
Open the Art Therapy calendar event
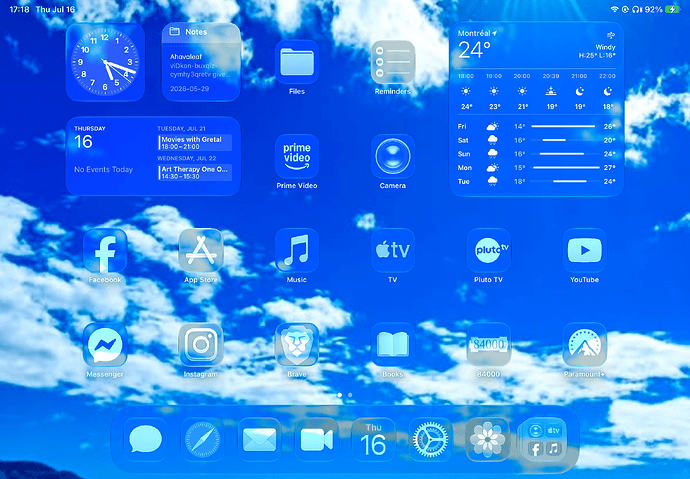click(195, 172)
